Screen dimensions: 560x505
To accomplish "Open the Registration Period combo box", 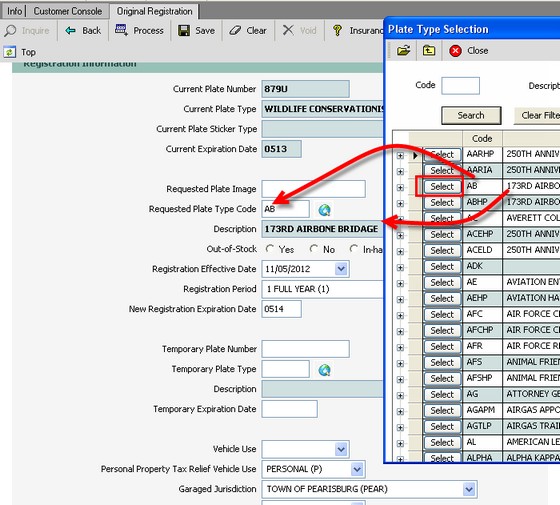I will pyautogui.click(x=323, y=289).
